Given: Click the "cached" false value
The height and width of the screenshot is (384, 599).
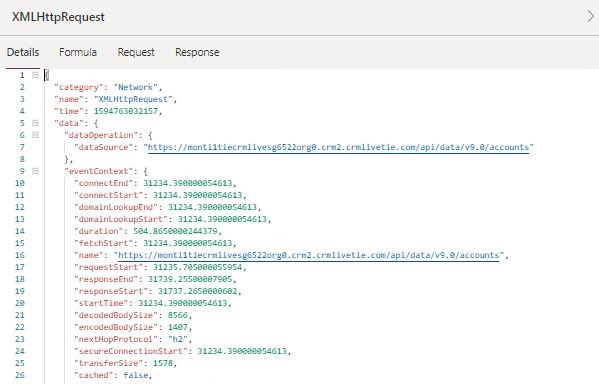Looking at the screenshot, I should tap(136, 375).
